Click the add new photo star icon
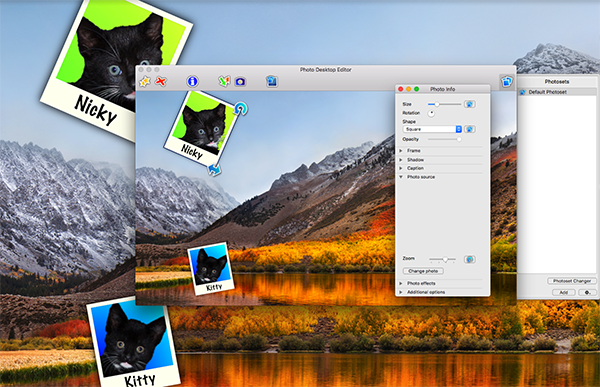This screenshot has width=600, height=387. pos(145,82)
